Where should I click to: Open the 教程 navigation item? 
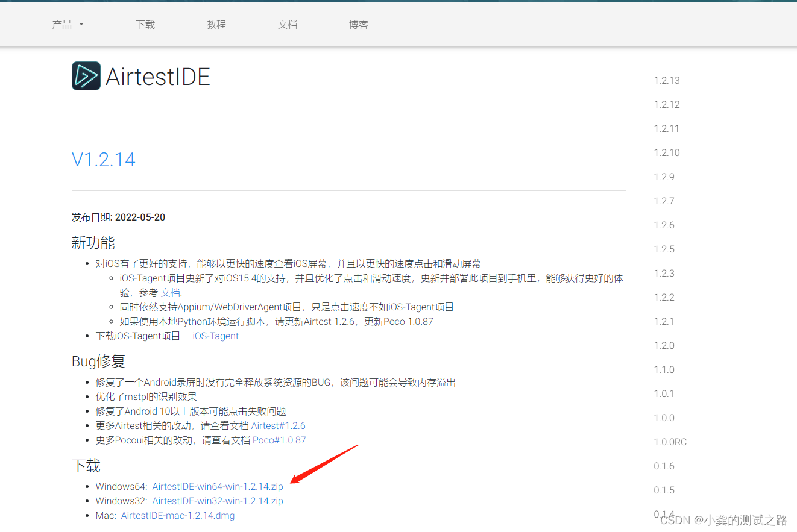point(216,25)
